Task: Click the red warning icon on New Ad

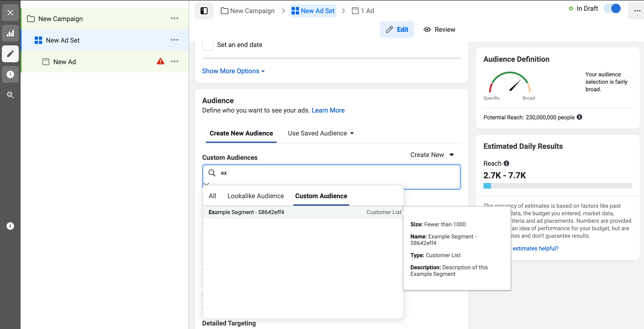Action: click(x=160, y=61)
